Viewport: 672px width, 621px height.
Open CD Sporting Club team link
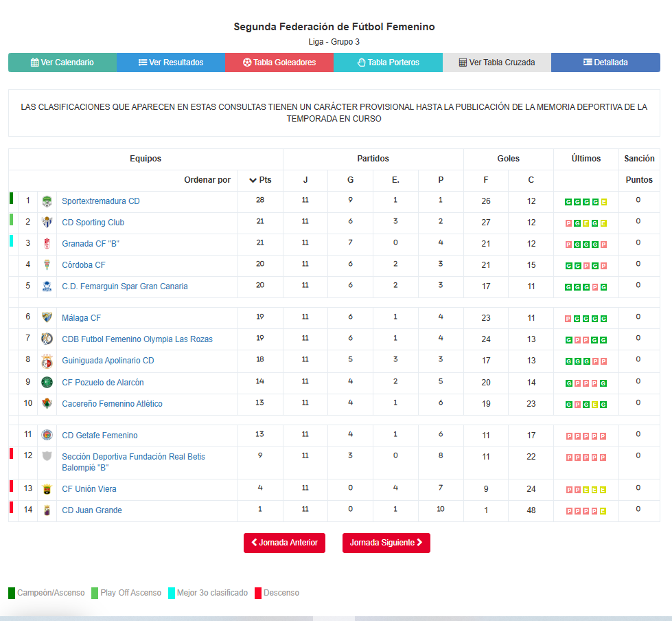pyautogui.click(x=93, y=223)
